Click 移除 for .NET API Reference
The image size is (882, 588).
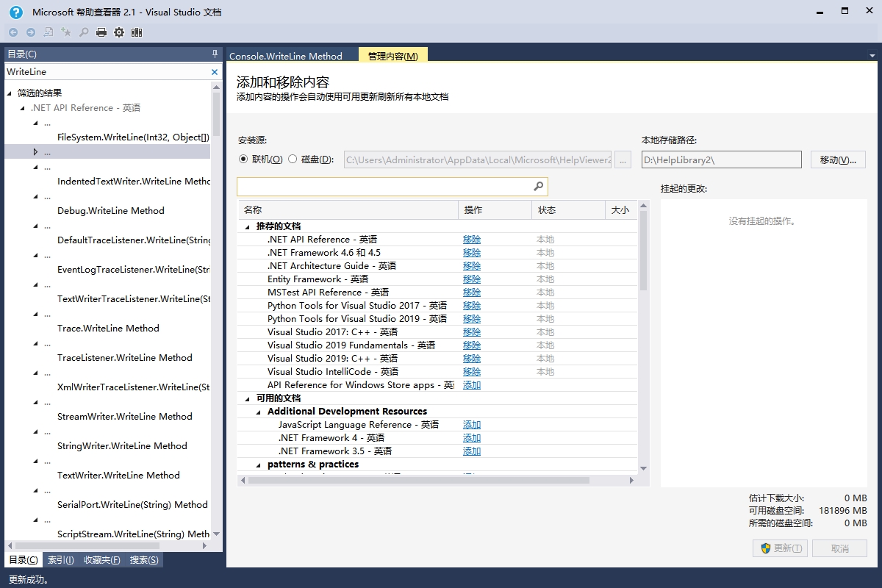click(x=472, y=240)
